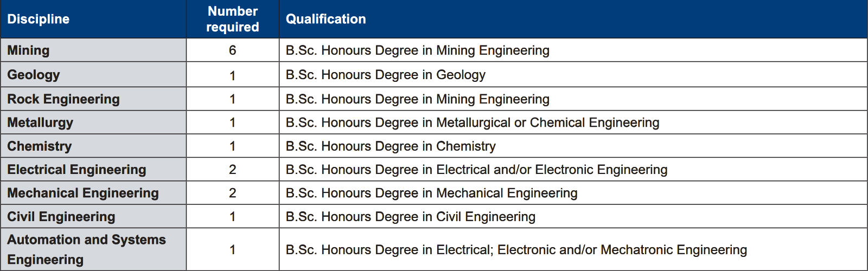Click the Discipline column header
Screen dimensions: 868x271
(93, 19)
